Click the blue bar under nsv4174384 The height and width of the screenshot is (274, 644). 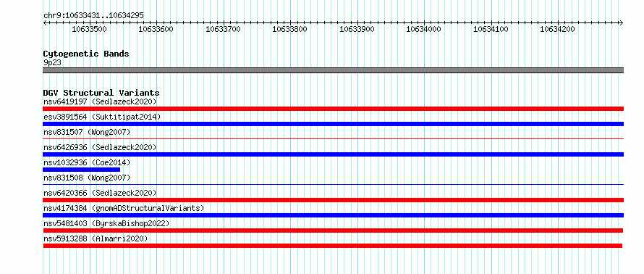point(333,215)
